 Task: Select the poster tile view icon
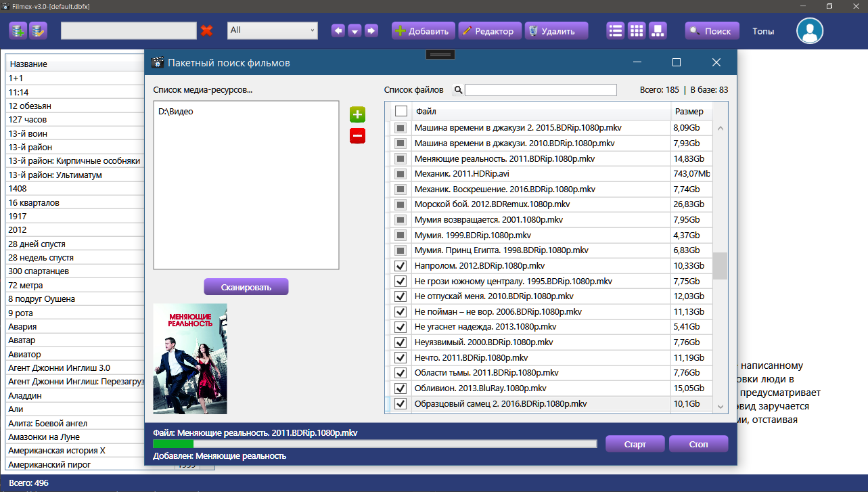pyautogui.click(x=658, y=30)
